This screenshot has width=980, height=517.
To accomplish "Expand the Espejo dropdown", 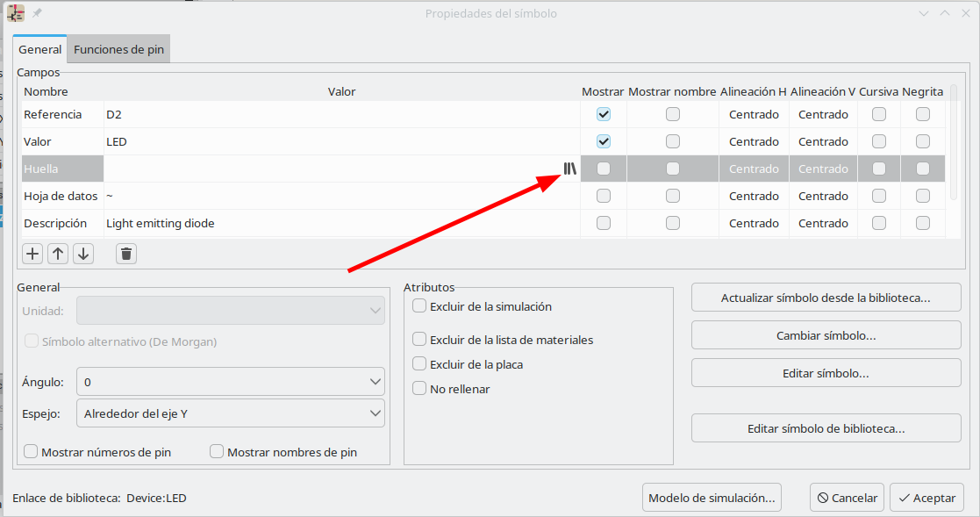I will (231, 413).
